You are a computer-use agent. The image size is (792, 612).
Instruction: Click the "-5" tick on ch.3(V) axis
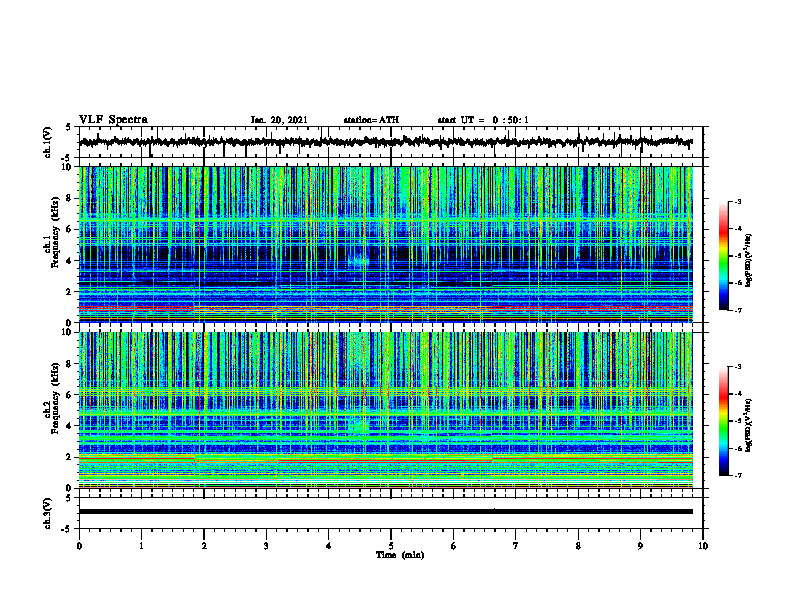(x=67, y=529)
